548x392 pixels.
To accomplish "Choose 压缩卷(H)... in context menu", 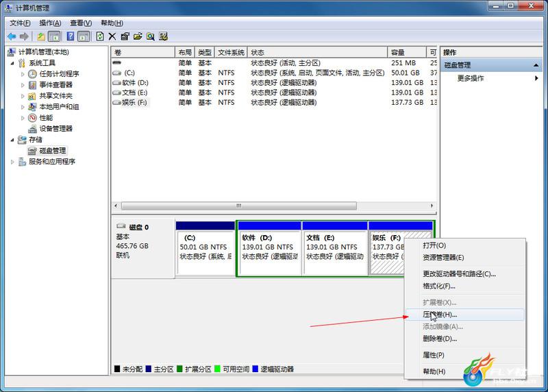I will tap(464, 315).
